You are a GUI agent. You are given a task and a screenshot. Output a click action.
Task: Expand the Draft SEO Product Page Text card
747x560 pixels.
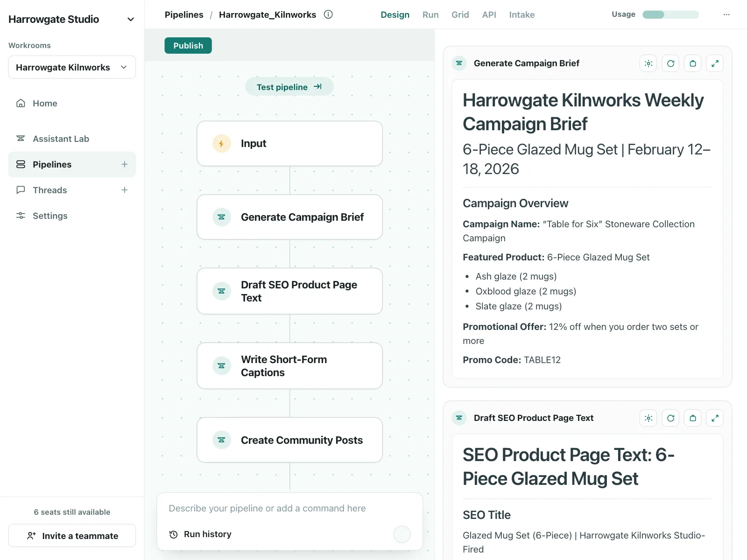point(715,418)
